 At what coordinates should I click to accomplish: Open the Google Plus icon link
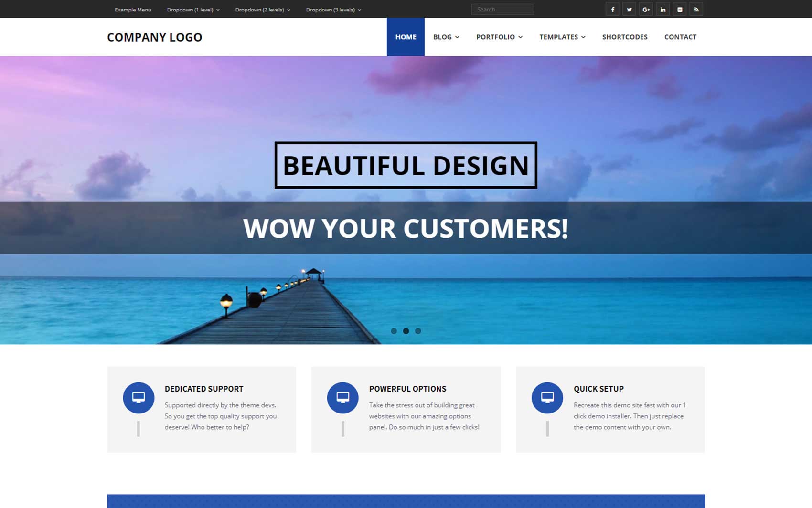[646, 10]
